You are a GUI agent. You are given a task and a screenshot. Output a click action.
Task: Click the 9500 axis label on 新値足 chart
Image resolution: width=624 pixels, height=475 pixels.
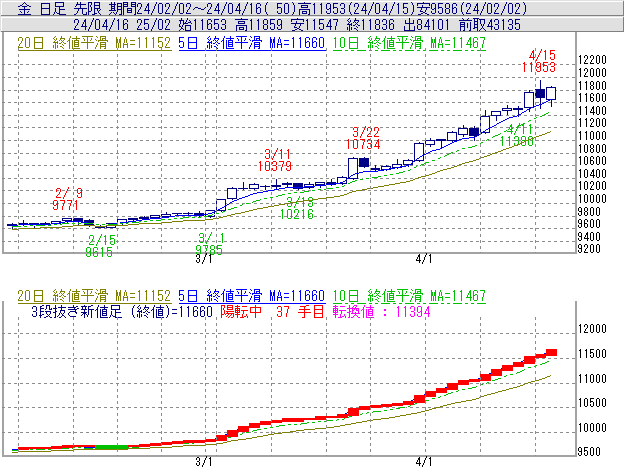pyautogui.click(x=589, y=452)
